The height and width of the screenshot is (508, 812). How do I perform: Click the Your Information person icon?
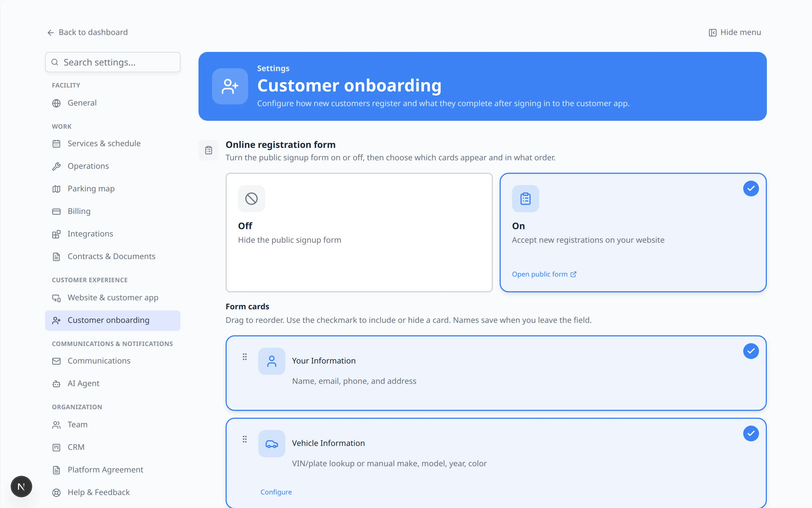tap(272, 361)
